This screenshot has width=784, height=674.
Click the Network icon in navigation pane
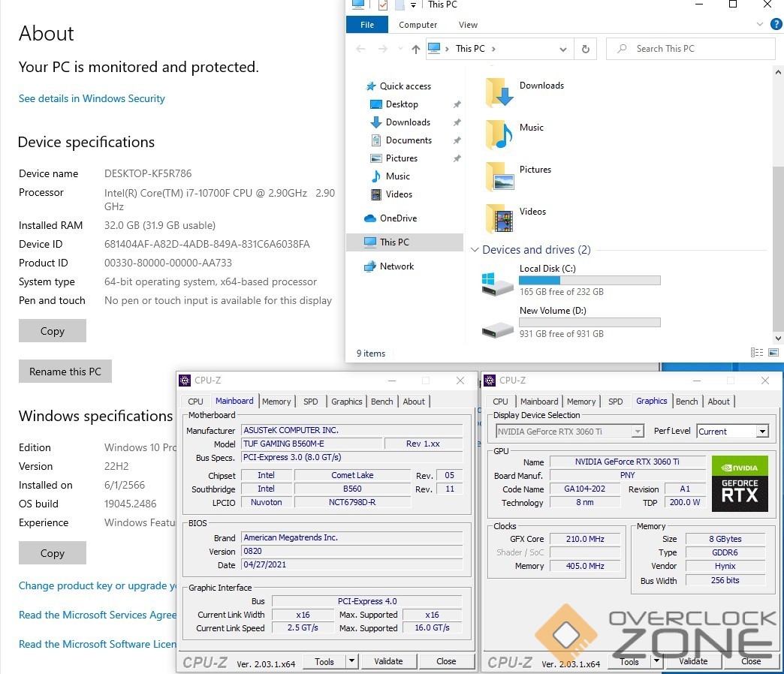click(x=370, y=266)
